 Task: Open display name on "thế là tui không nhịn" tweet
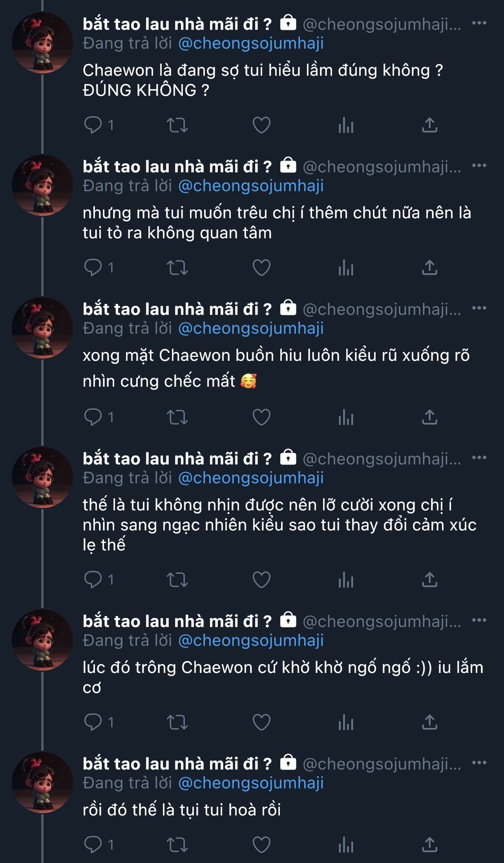(177, 459)
